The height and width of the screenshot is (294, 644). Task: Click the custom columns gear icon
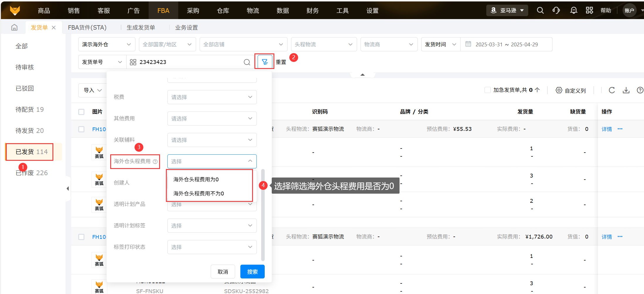click(x=559, y=90)
